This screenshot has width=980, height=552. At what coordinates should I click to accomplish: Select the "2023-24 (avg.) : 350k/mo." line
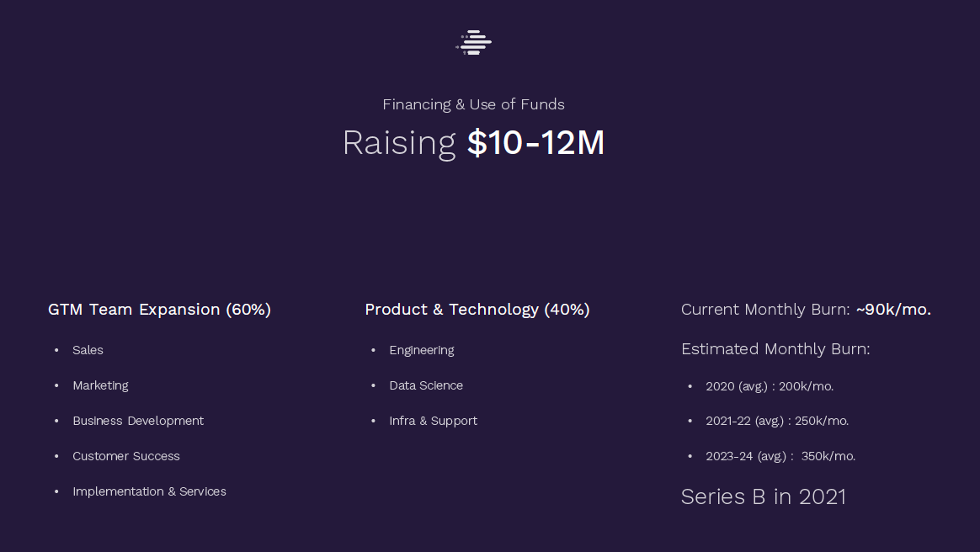click(x=780, y=456)
